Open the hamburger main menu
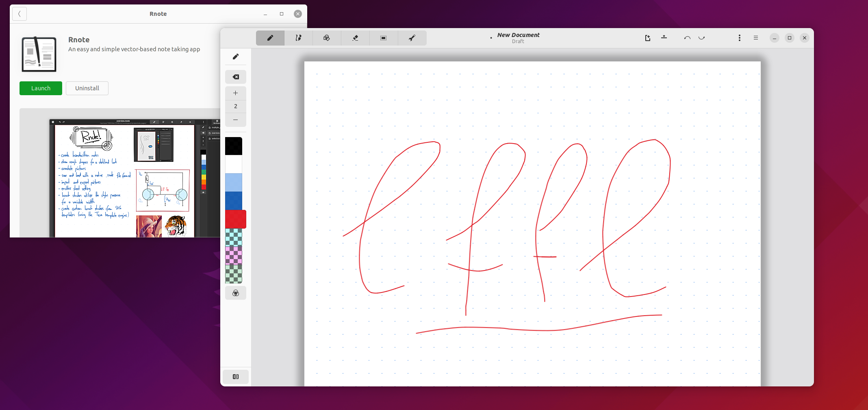868x410 pixels. (x=756, y=37)
